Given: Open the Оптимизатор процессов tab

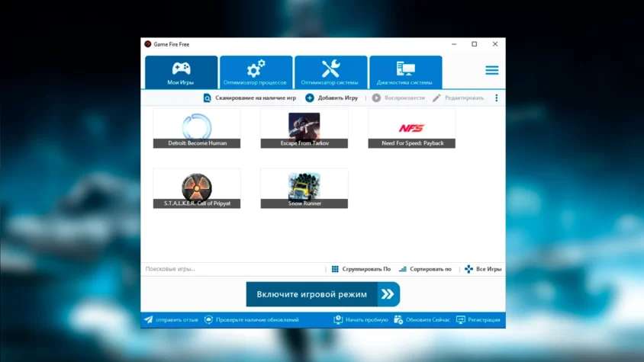Looking at the screenshot, I should [x=256, y=72].
